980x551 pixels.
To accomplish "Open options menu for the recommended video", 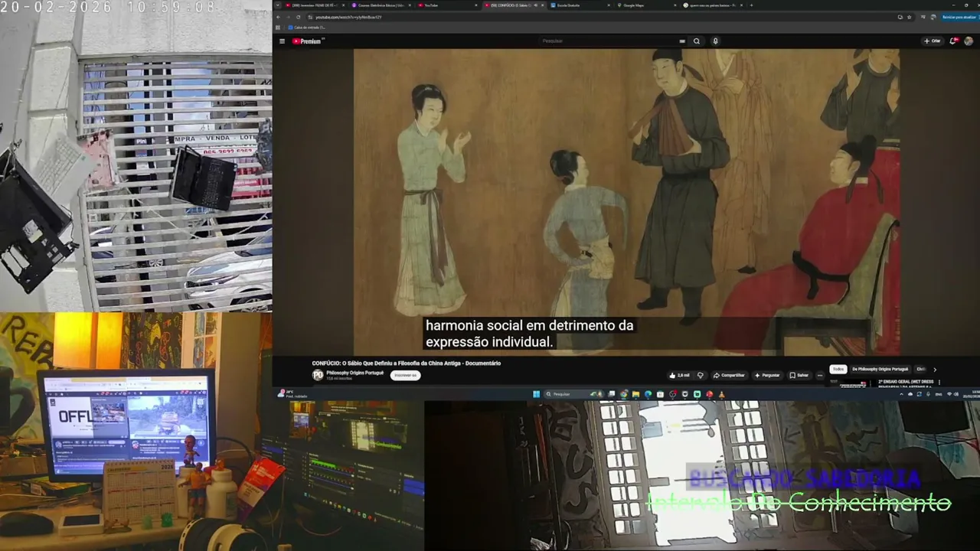I will [x=939, y=382].
